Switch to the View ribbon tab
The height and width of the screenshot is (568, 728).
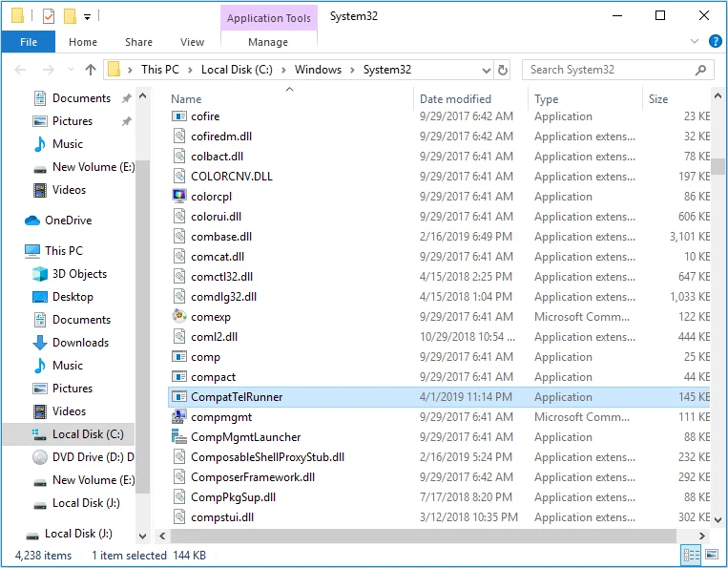point(192,42)
